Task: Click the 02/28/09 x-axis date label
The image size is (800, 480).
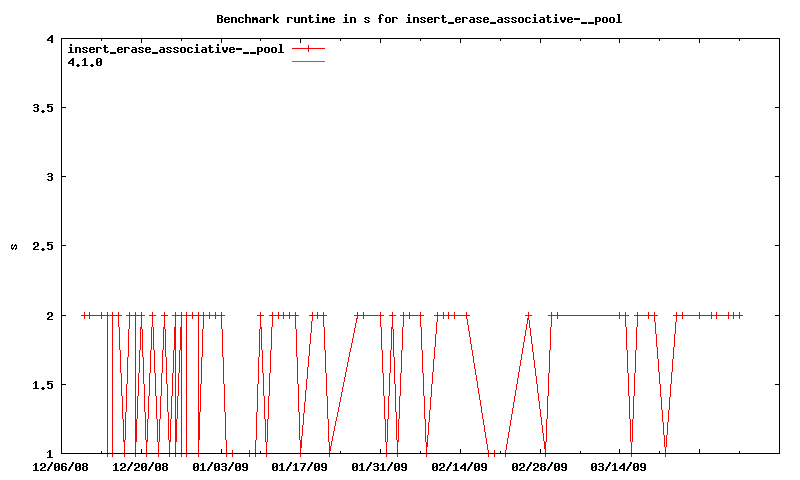Action: tap(540, 466)
